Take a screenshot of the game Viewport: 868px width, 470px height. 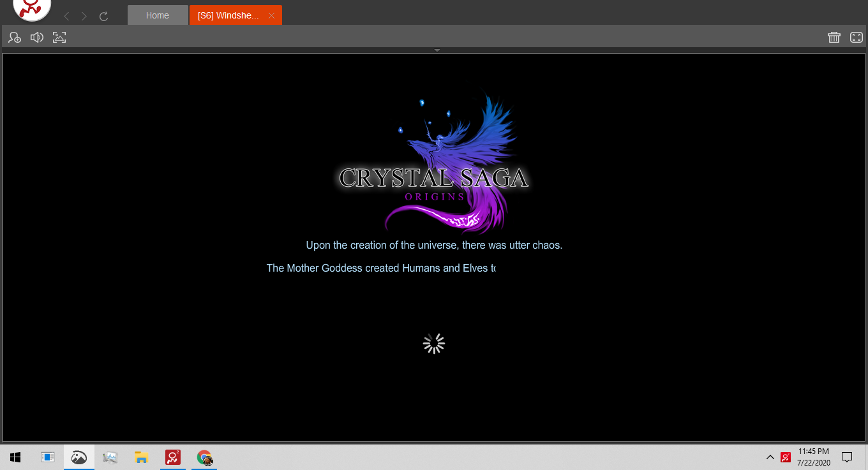pos(59,38)
